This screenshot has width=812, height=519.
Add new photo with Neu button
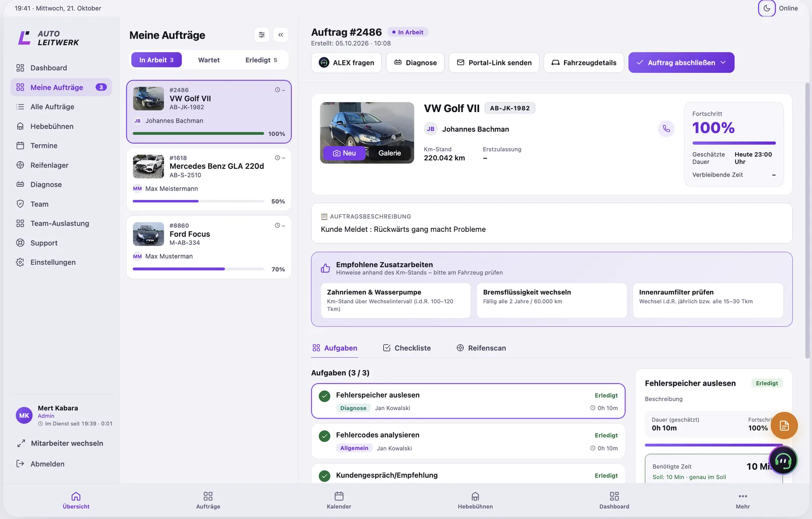(x=345, y=153)
